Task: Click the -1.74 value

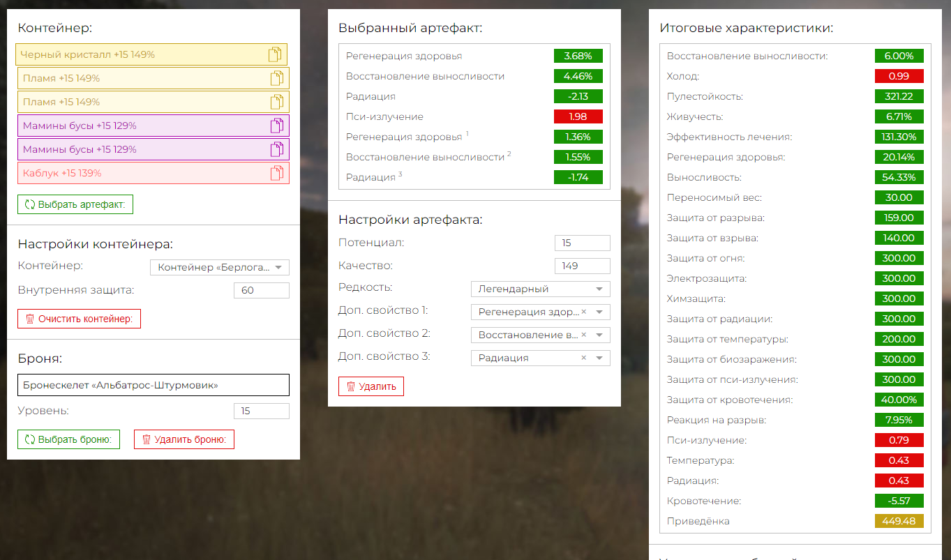Action: [578, 177]
